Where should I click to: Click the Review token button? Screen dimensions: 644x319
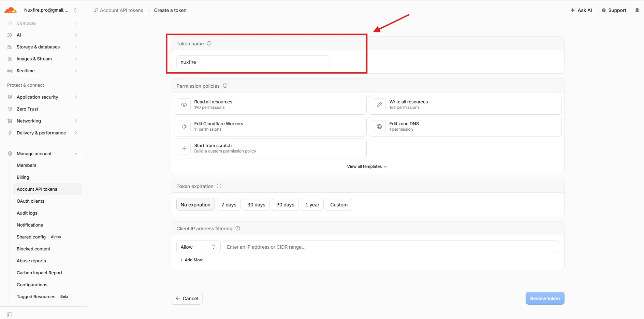pyautogui.click(x=545, y=299)
